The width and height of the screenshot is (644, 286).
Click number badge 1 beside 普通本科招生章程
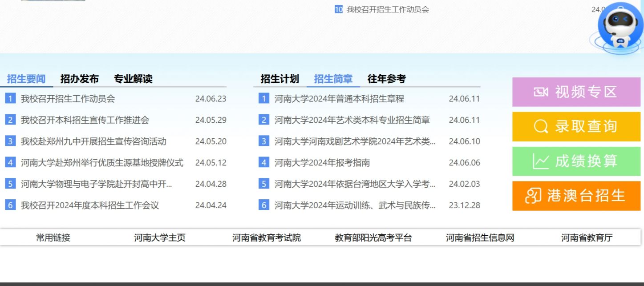click(x=264, y=98)
